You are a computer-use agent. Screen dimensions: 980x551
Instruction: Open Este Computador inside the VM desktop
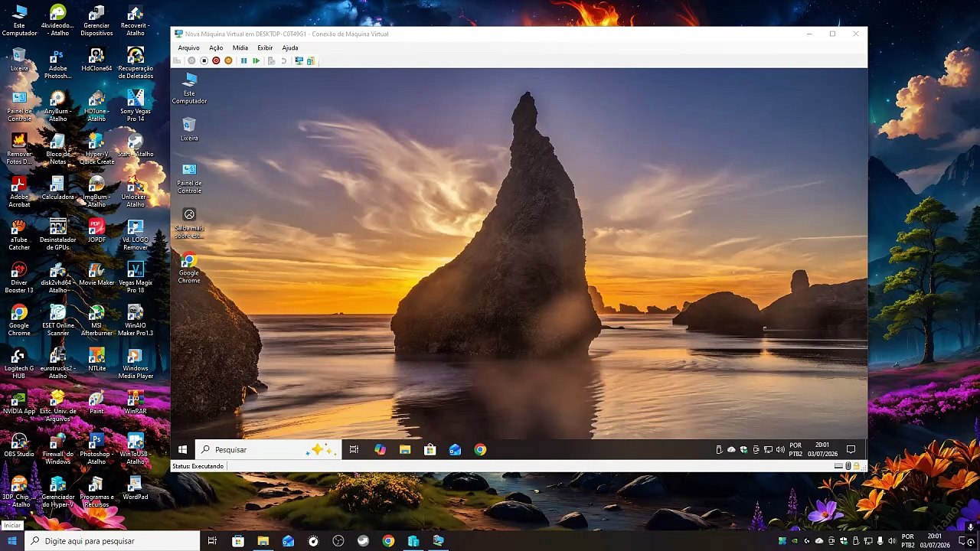pyautogui.click(x=189, y=88)
